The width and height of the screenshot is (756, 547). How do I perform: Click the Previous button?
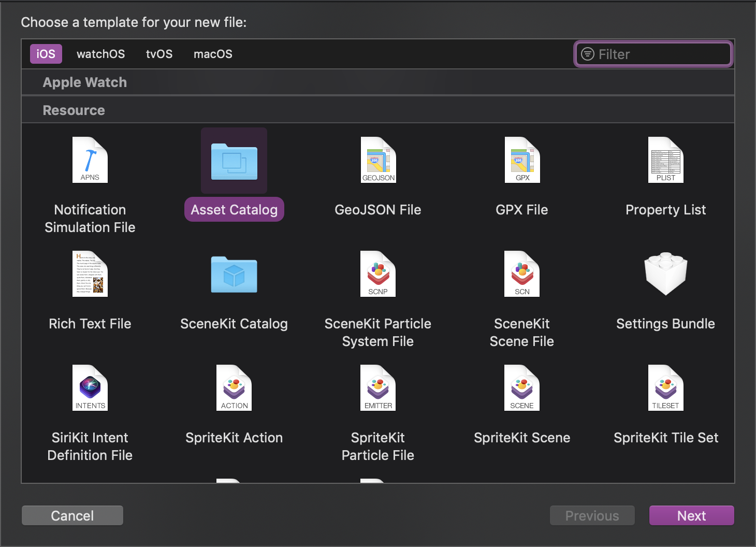click(x=592, y=515)
